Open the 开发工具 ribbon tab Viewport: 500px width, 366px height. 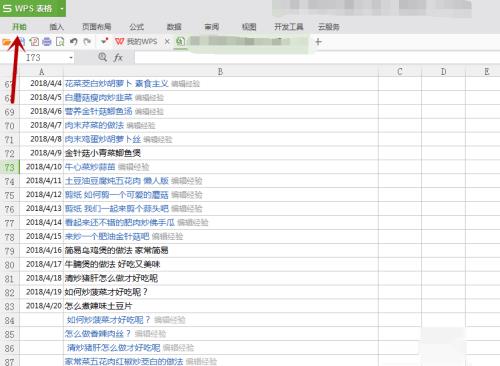point(289,27)
